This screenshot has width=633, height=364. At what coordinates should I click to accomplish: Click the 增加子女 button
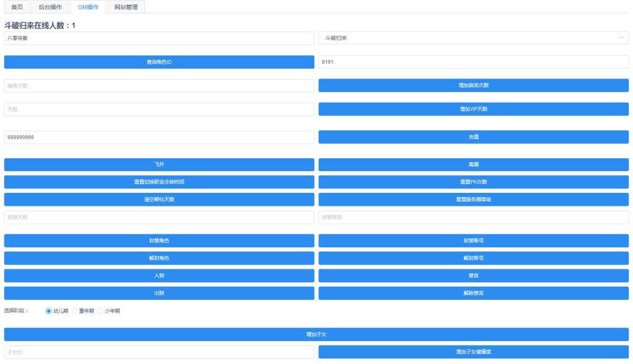[x=316, y=334]
